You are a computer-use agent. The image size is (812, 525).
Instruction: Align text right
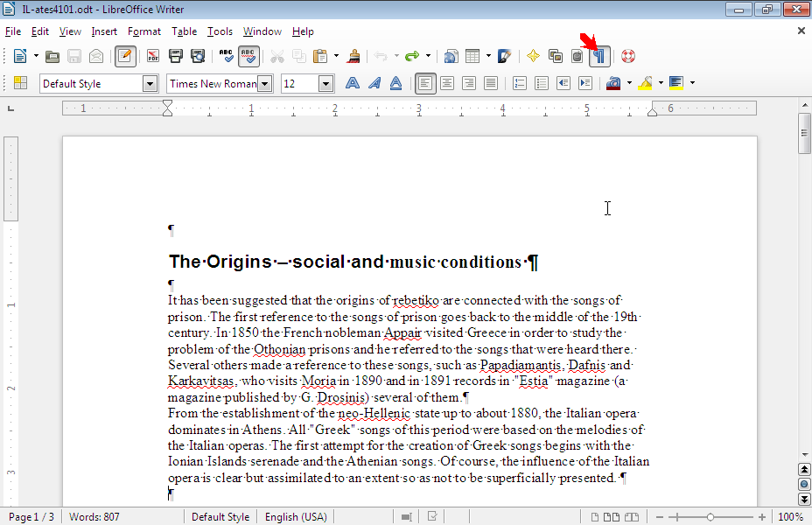coord(469,83)
